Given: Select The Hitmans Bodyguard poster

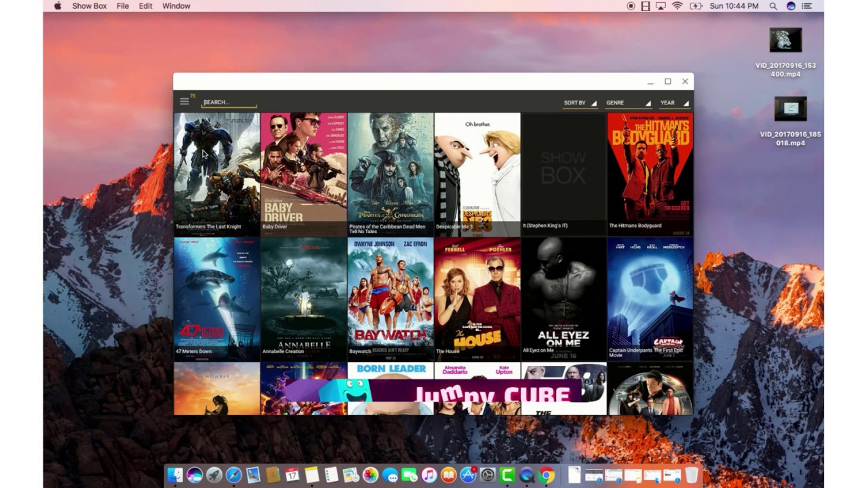Looking at the screenshot, I should [x=650, y=174].
